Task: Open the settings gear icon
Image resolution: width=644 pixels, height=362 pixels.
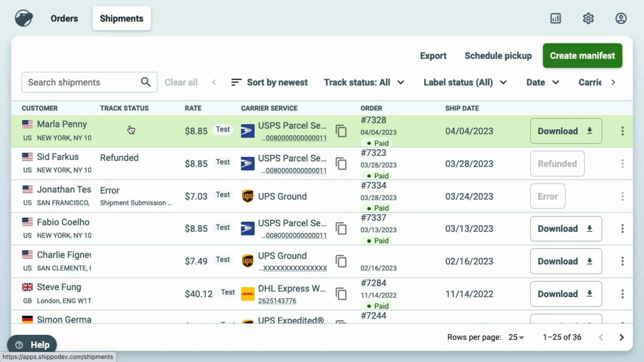Action: click(x=588, y=18)
